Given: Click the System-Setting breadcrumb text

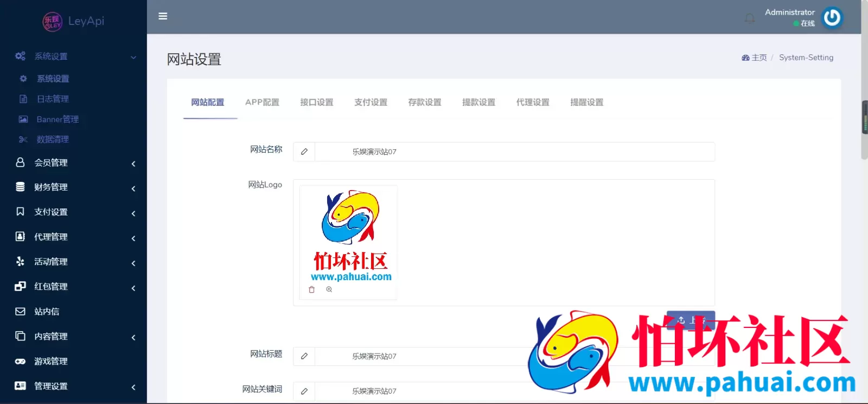Looking at the screenshot, I should (806, 58).
